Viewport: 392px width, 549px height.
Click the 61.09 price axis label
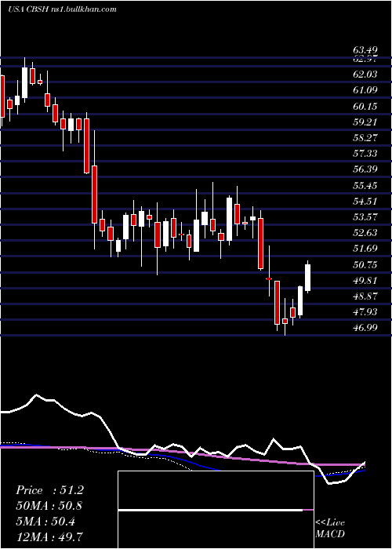pos(365,90)
